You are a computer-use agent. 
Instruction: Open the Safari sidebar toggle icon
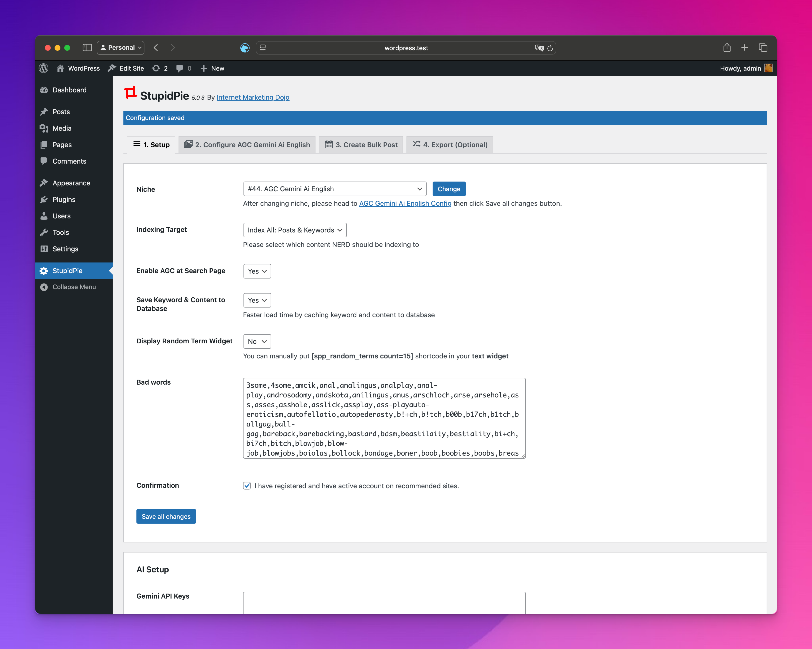(87, 47)
